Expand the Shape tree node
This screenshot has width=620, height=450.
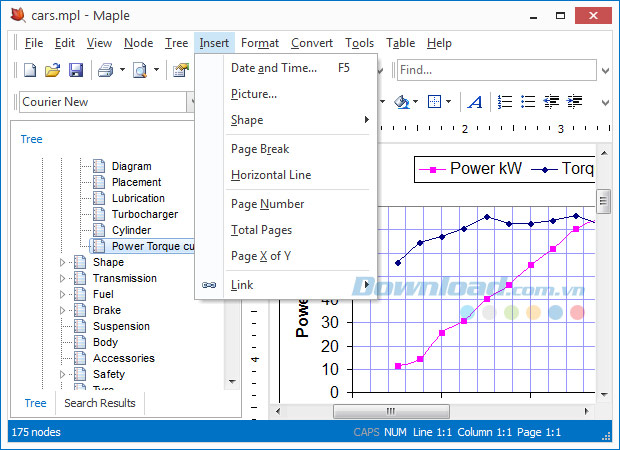[62, 262]
